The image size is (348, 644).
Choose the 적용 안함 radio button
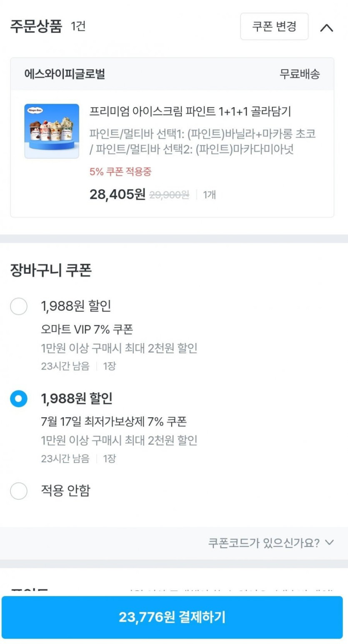click(x=19, y=491)
